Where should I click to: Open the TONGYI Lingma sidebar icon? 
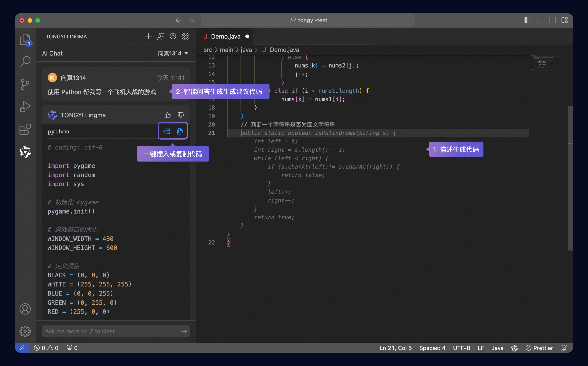click(25, 152)
